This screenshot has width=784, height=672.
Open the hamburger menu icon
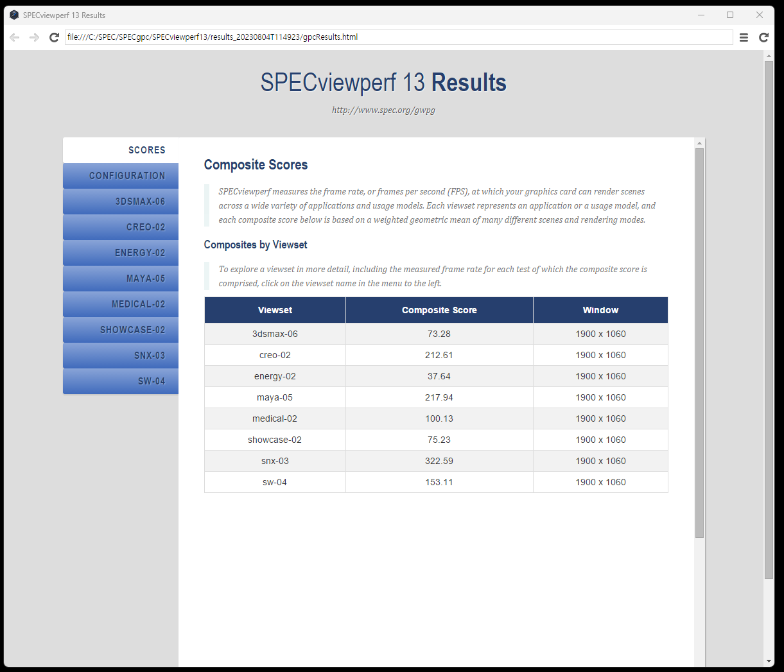(x=744, y=37)
